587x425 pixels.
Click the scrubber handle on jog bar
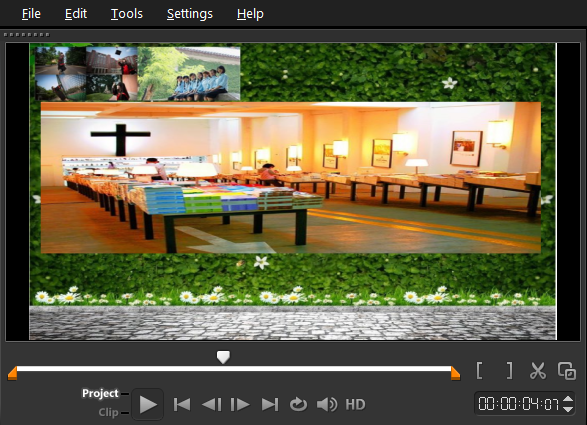(223, 357)
